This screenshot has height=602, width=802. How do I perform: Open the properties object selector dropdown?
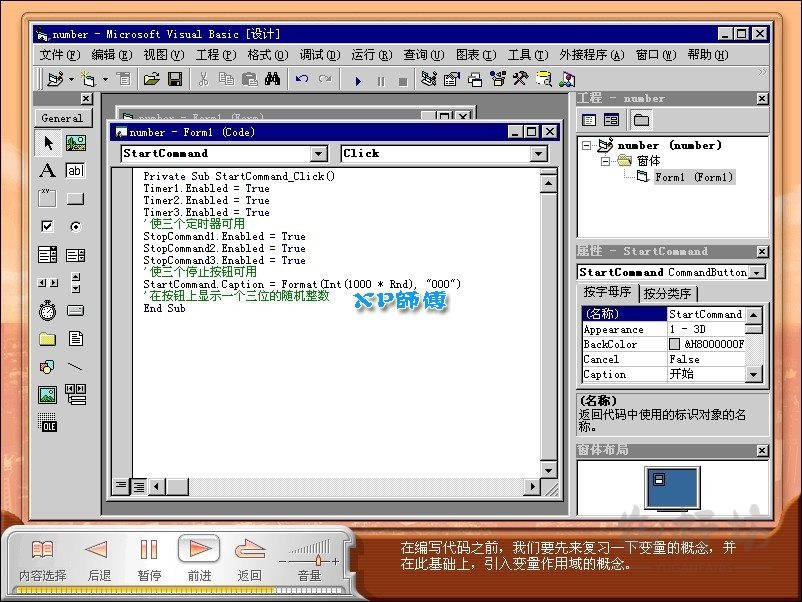click(757, 273)
